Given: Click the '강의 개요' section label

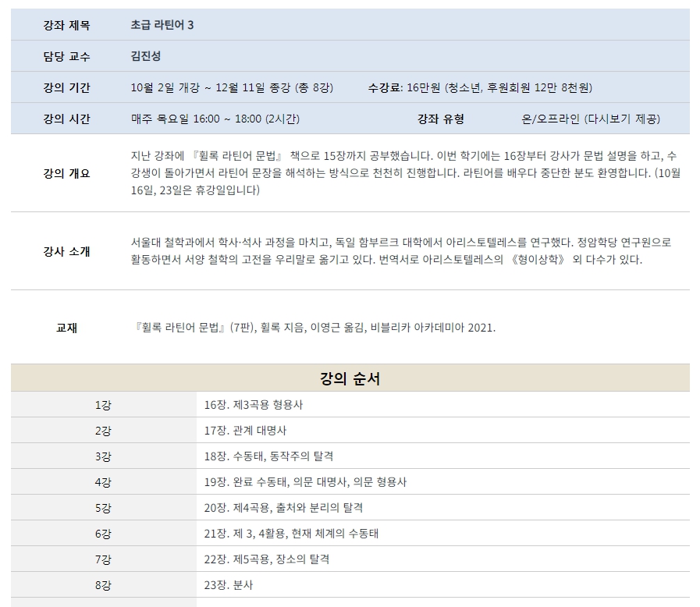Looking at the screenshot, I should pyautogui.click(x=66, y=173).
